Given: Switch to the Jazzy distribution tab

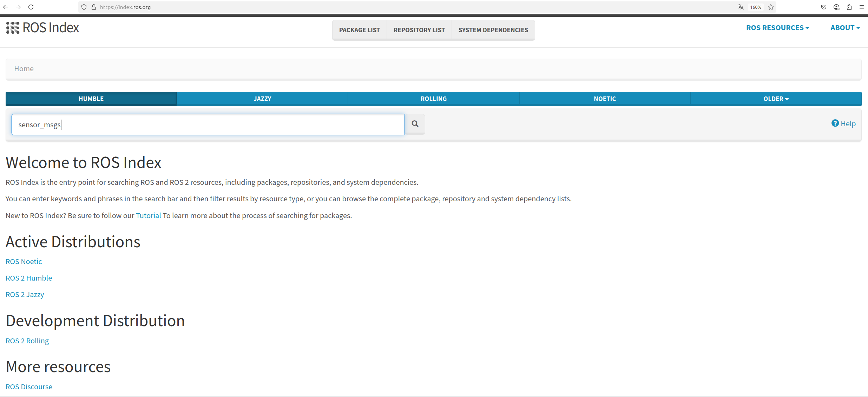Looking at the screenshot, I should [262, 99].
